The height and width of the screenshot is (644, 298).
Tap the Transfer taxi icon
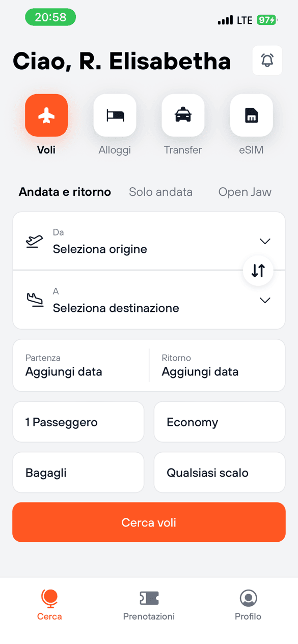(x=183, y=115)
